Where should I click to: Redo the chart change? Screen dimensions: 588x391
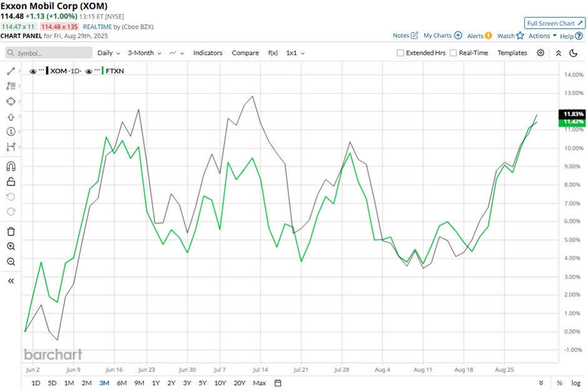(11, 212)
